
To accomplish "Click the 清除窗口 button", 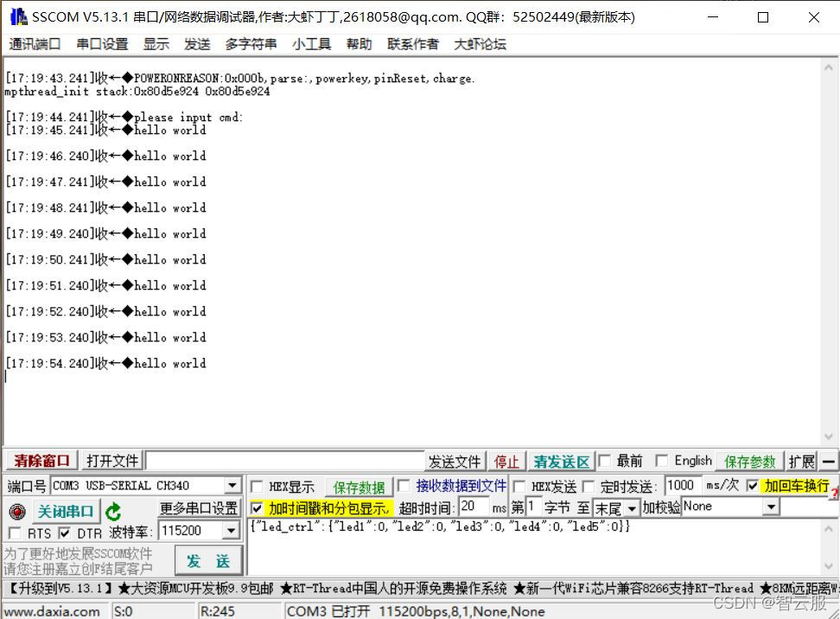I will (41, 461).
